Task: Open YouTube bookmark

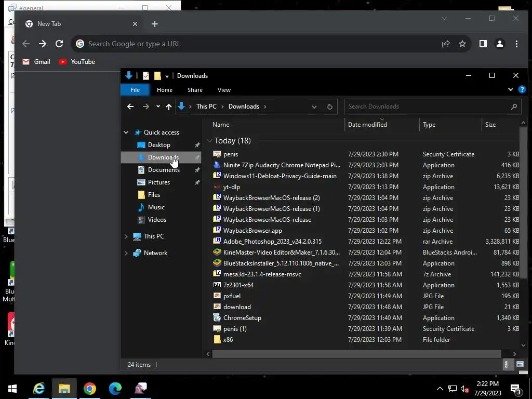Action: 77,62
